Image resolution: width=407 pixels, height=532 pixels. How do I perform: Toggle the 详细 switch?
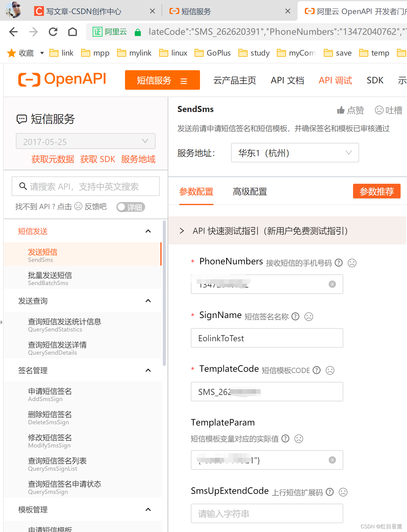tap(131, 207)
